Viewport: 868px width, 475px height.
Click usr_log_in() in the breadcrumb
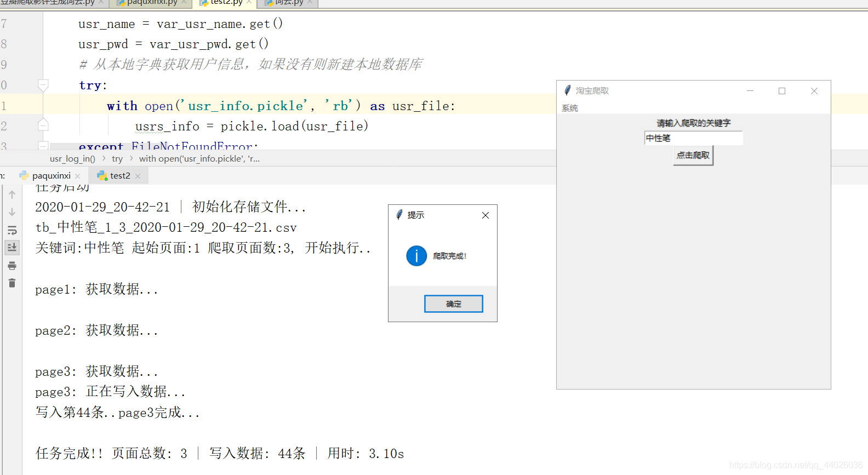coord(72,159)
